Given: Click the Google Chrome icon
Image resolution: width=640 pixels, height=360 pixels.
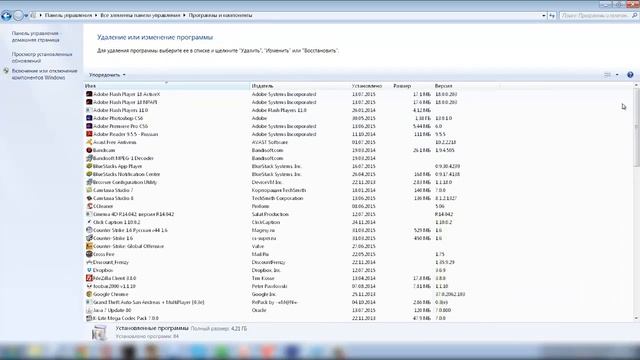Looking at the screenshot, I should pyautogui.click(x=89, y=294).
